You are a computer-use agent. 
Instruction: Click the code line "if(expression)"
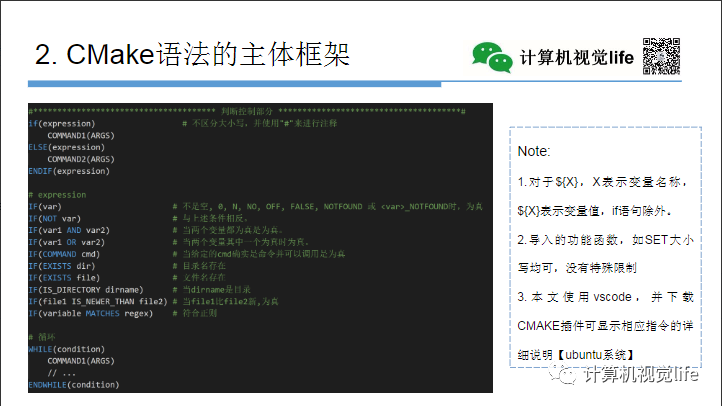click(x=62, y=124)
